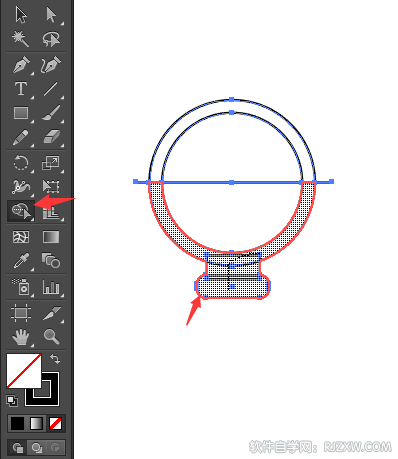Select the Pen tool
This screenshot has width=398, height=459.
pyautogui.click(x=21, y=65)
